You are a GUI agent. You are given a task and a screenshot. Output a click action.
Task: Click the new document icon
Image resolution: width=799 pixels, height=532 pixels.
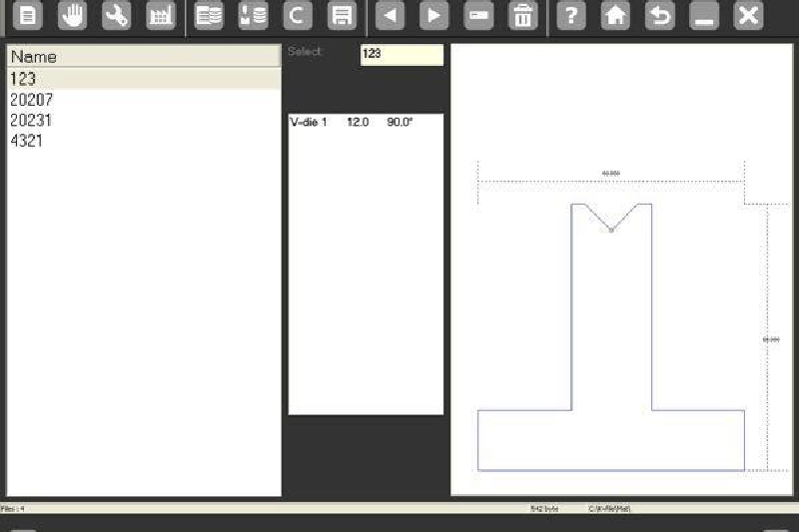pos(28,16)
